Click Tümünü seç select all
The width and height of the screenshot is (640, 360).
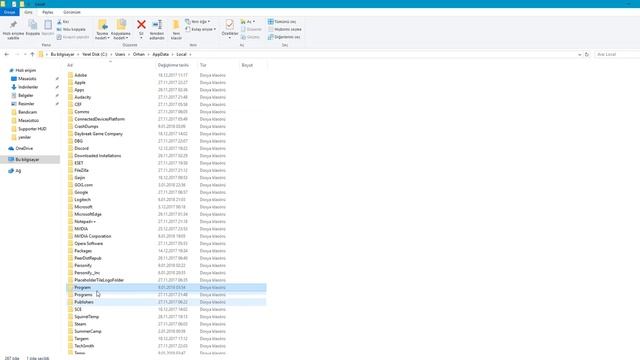pos(282,22)
